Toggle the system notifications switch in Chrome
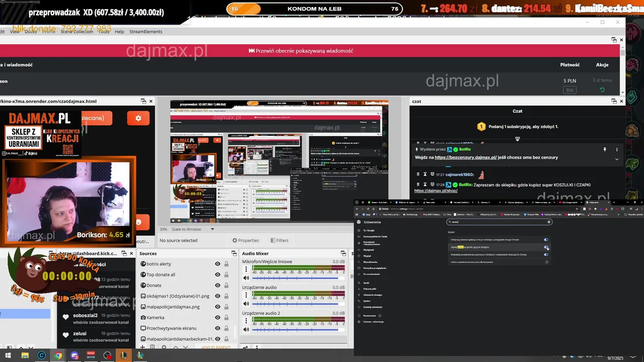Viewport: 644px width, 362px height. tap(546, 255)
